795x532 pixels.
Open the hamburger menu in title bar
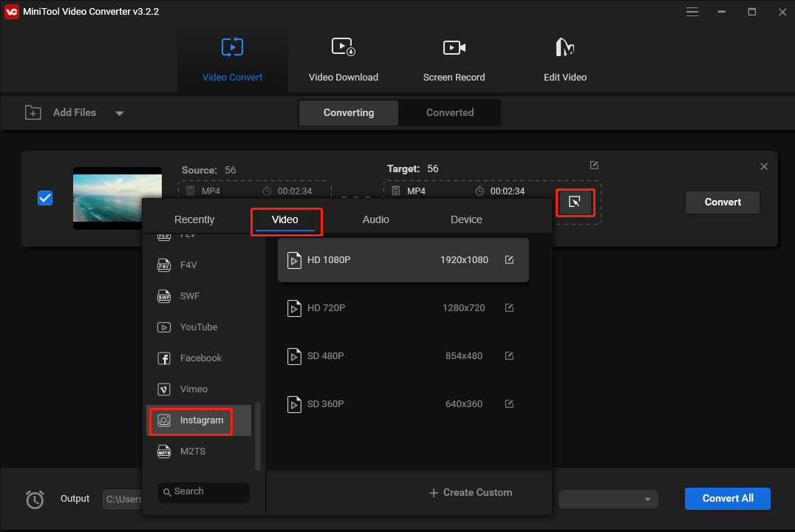click(692, 12)
